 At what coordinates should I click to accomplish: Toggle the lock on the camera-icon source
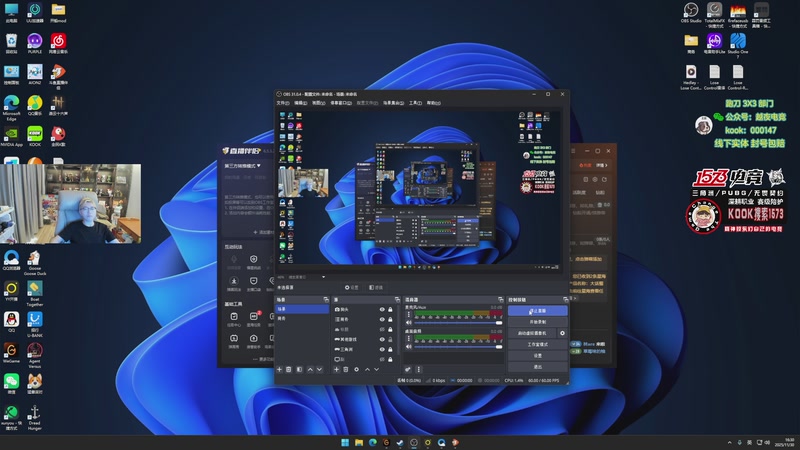[390, 310]
